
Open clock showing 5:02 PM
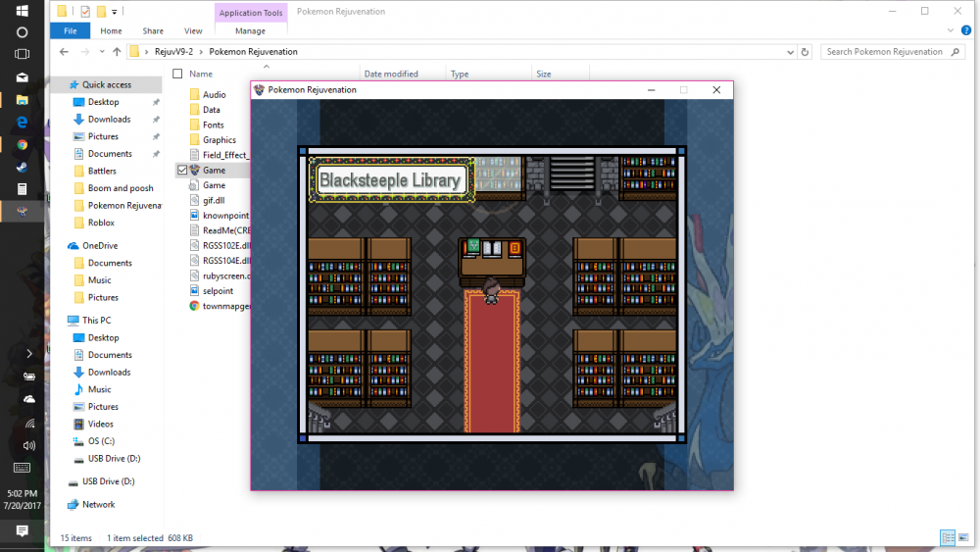(x=23, y=494)
